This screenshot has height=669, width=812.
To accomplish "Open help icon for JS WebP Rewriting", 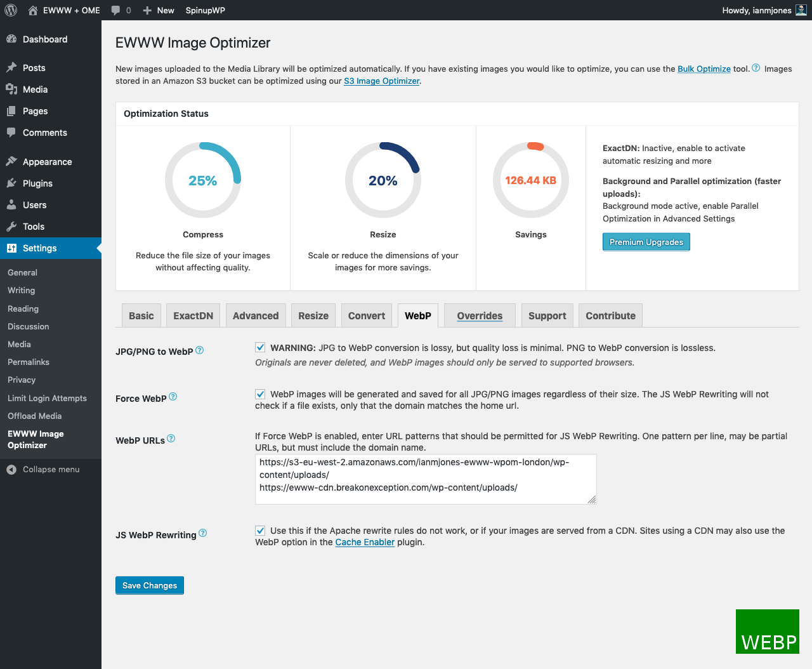I will click(x=203, y=533).
